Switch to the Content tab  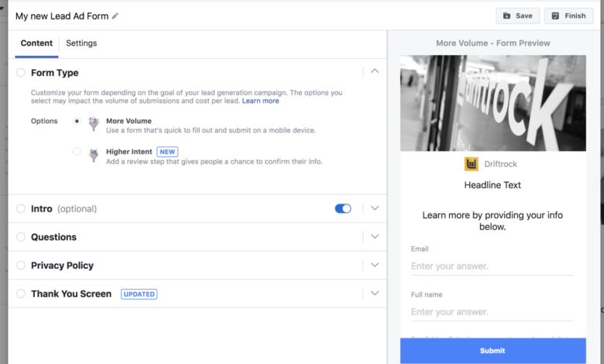(36, 43)
